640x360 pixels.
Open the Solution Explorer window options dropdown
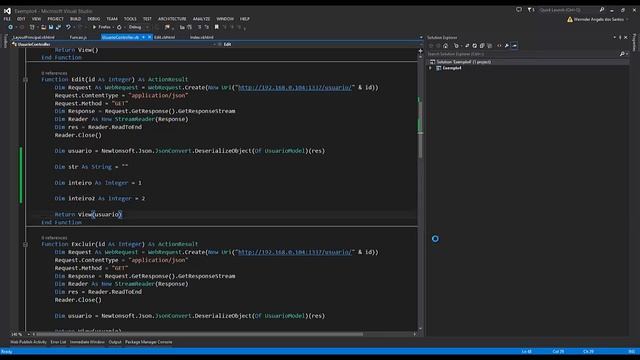coord(615,38)
